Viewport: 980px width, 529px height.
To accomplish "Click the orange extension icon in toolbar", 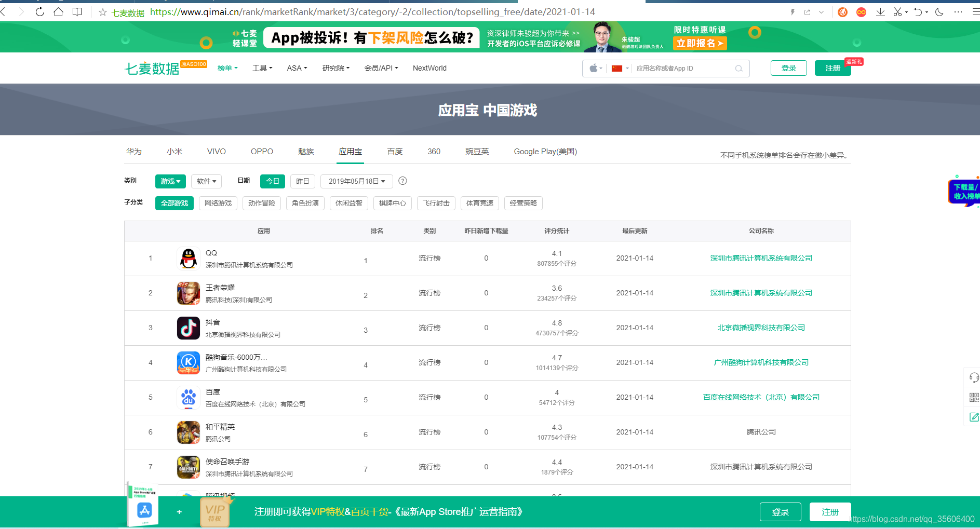I will pyautogui.click(x=842, y=12).
